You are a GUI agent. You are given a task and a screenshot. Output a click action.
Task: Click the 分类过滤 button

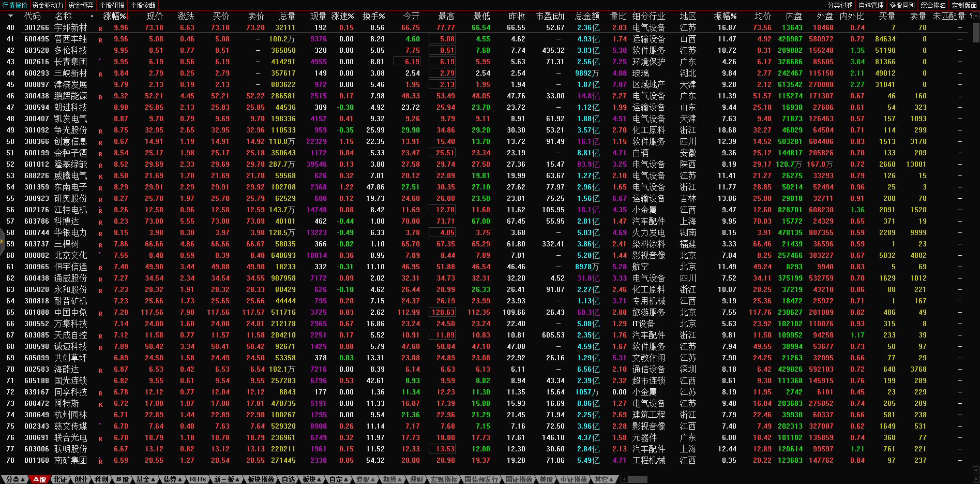pyautogui.click(x=840, y=5)
